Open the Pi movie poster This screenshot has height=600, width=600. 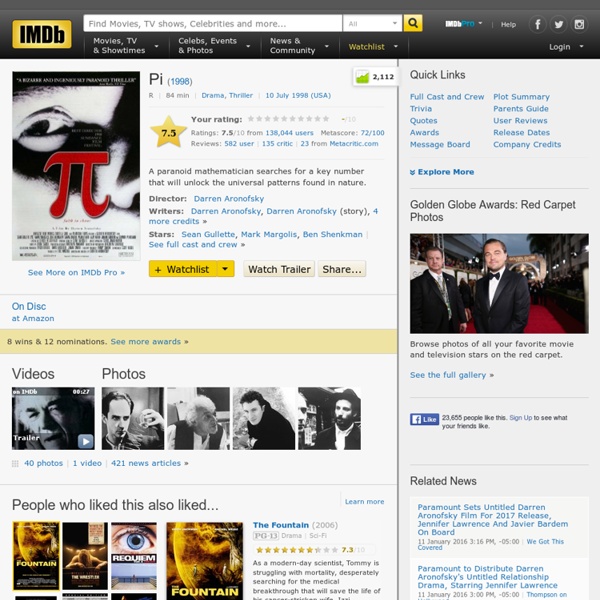76,166
